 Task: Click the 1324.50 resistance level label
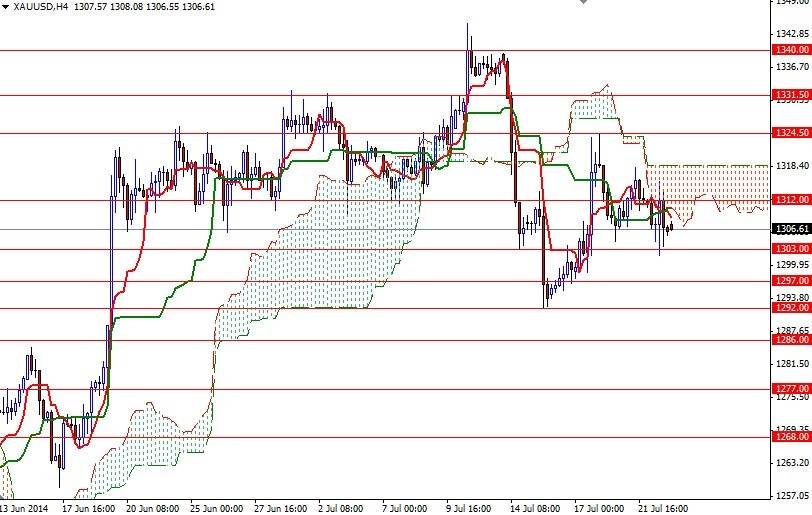coord(790,133)
